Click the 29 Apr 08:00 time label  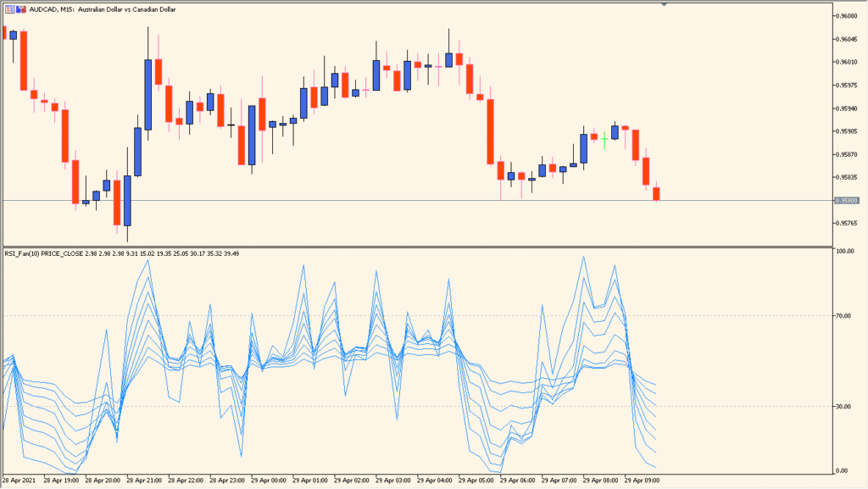[x=601, y=481]
